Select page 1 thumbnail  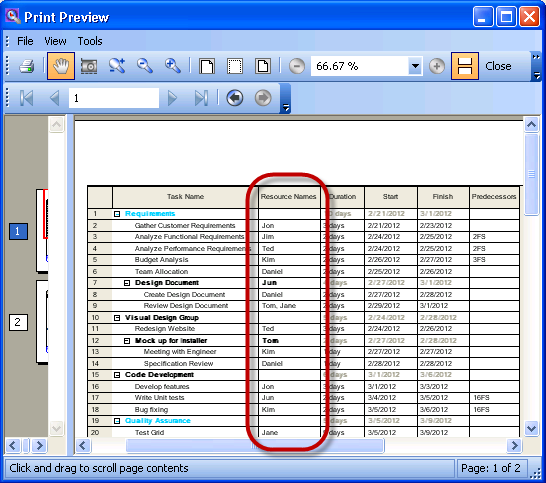[x=42, y=231]
